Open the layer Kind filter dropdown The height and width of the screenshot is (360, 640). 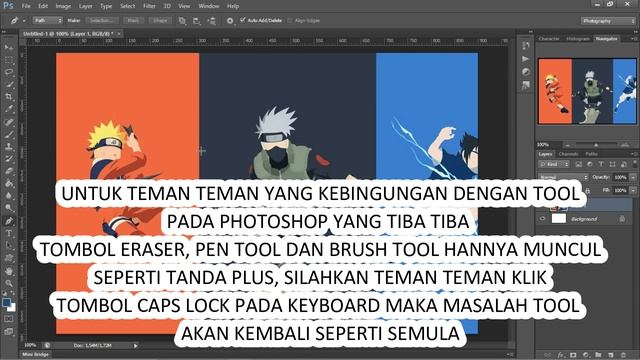point(554,164)
